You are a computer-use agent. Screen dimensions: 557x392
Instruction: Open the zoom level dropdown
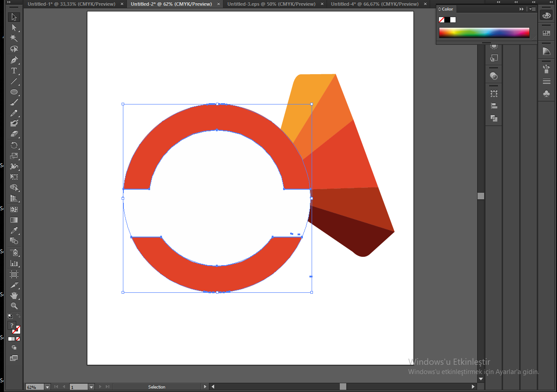[x=47, y=387]
